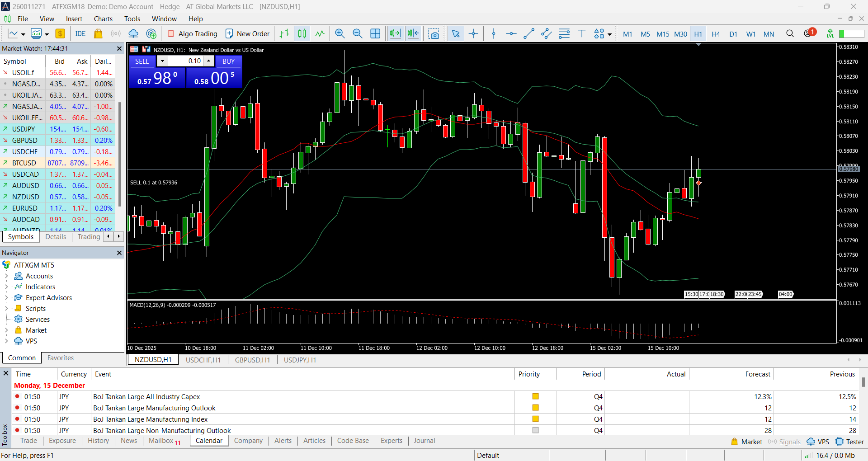Open the Mailbox tab in Toolbox

pos(165,441)
